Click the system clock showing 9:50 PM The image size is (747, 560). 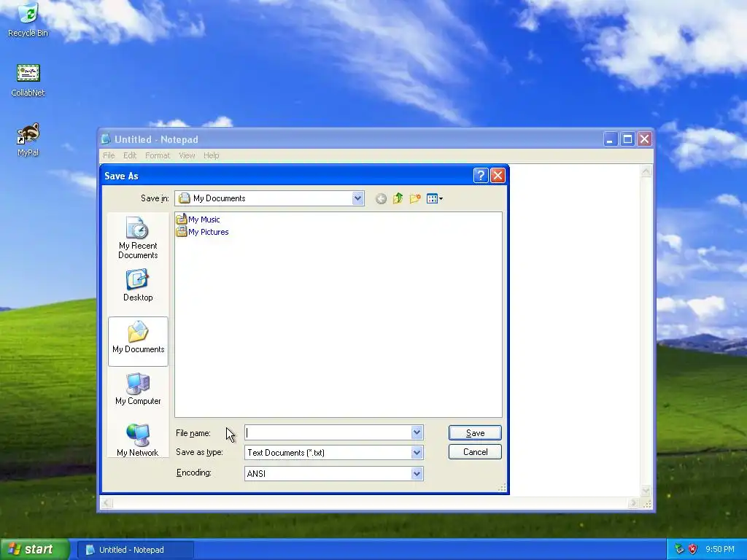pos(720,549)
